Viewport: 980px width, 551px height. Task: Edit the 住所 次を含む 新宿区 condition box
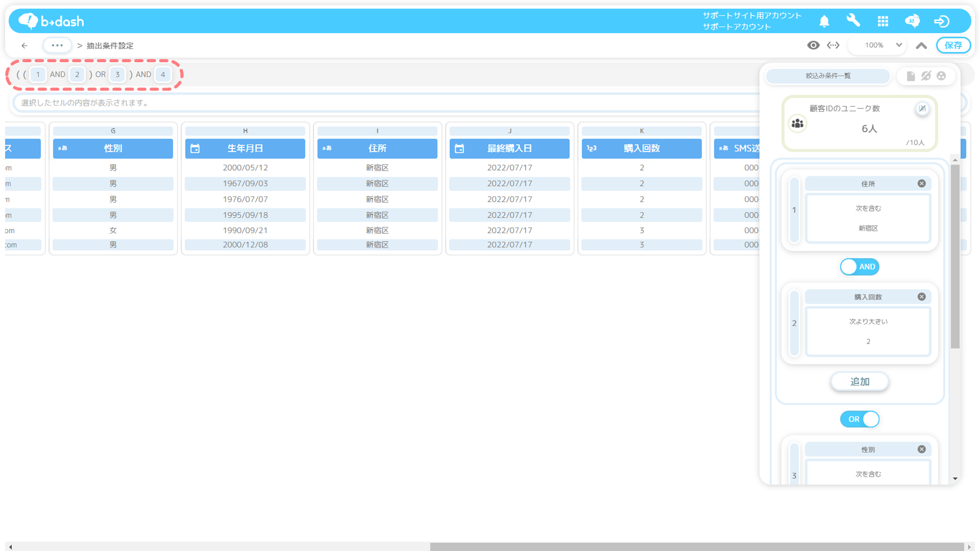(868, 218)
